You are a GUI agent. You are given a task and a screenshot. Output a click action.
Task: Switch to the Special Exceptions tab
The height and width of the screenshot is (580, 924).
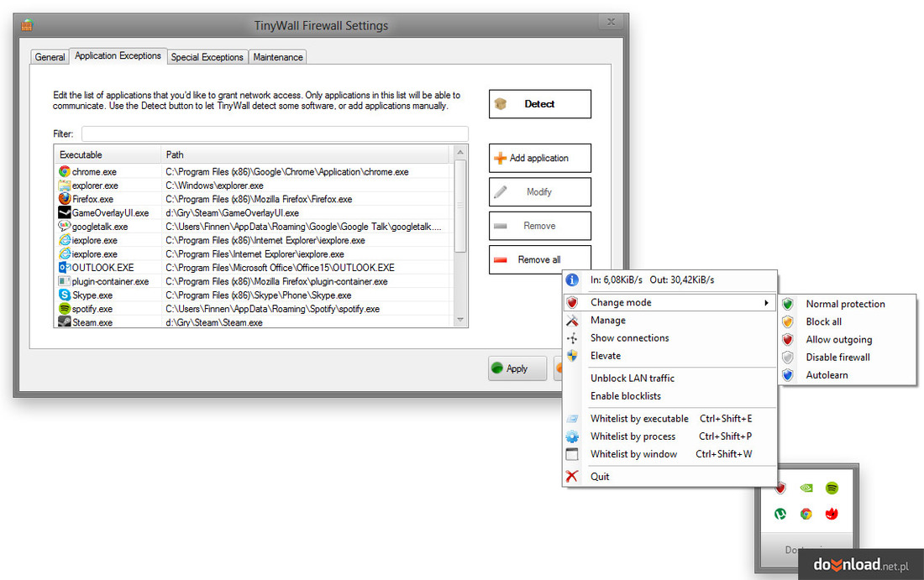pos(207,57)
